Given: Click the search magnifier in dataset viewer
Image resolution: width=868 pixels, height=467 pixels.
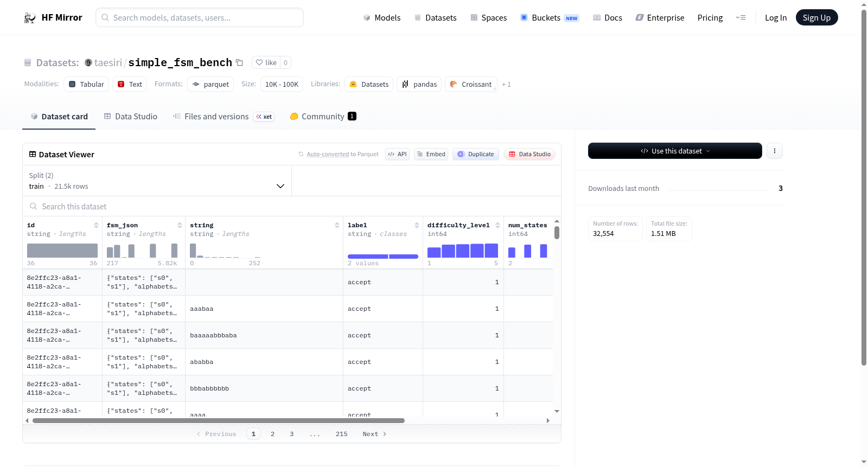Looking at the screenshot, I should tap(34, 206).
